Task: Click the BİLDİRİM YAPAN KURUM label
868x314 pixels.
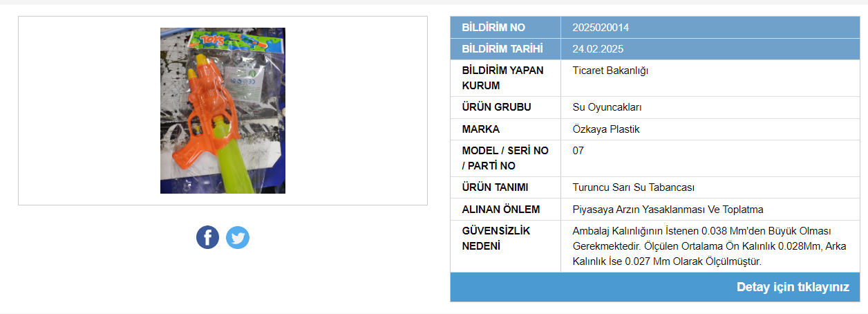Action: pyautogui.click(x=502, y=78)
